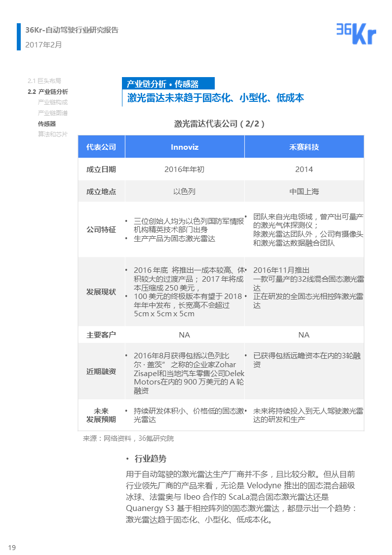The width and height of the screenshot is (392, 555).
Task: Click the blue tag '产业链分析 • 传感器'
Action: pyautogui.click(x=168, y=84)
